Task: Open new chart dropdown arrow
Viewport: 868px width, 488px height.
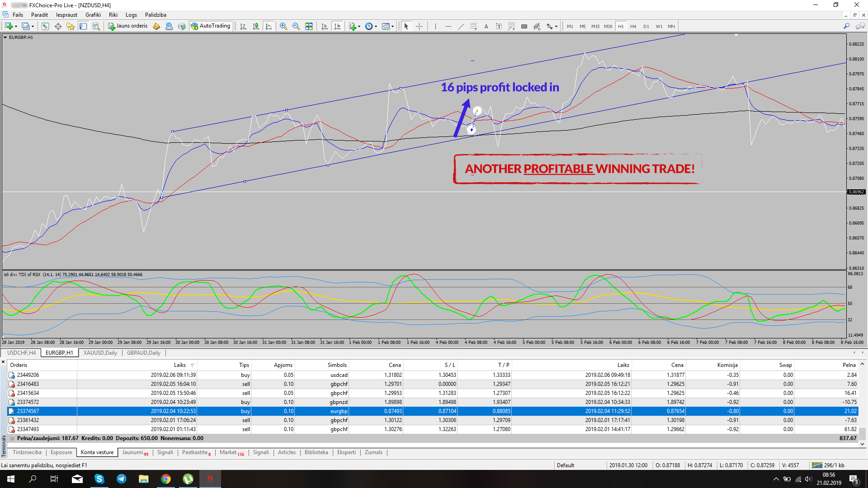Action: click(x=16, y=26)
